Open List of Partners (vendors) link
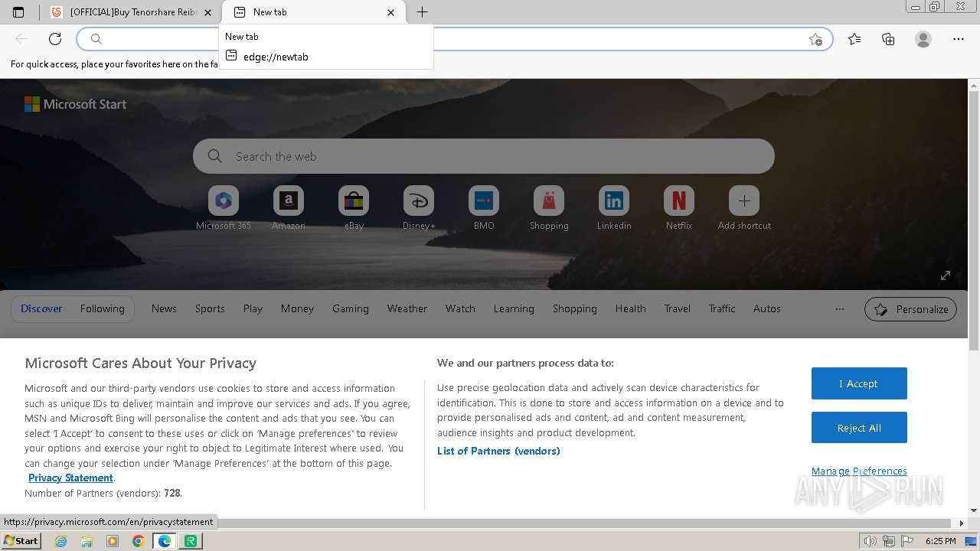Viewport: 980px width, 551px height. click(498, 451)
